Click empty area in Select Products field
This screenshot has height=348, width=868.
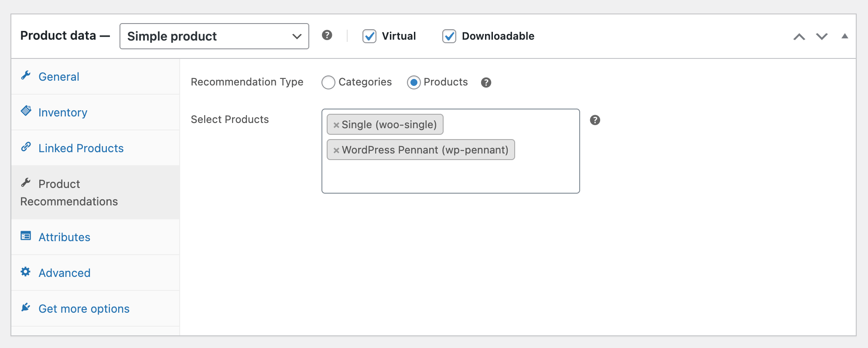(450, 177)
